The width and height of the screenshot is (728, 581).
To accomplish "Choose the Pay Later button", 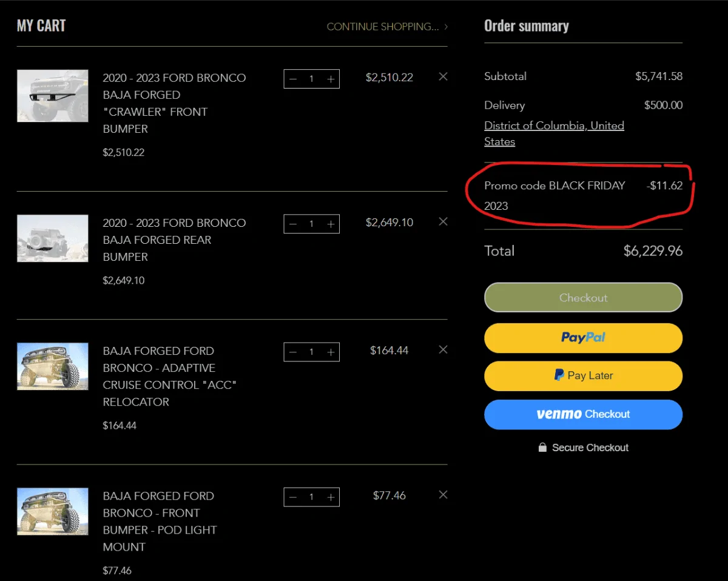I will 583,375.
